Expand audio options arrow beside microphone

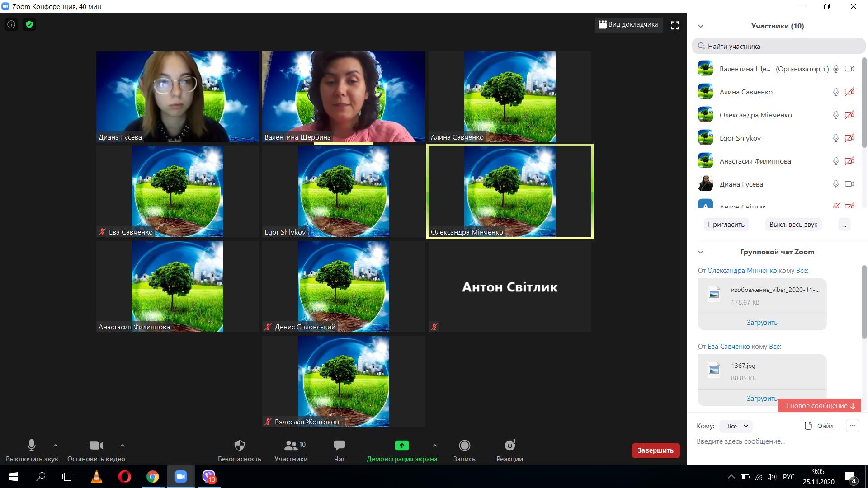pos(56,446)
